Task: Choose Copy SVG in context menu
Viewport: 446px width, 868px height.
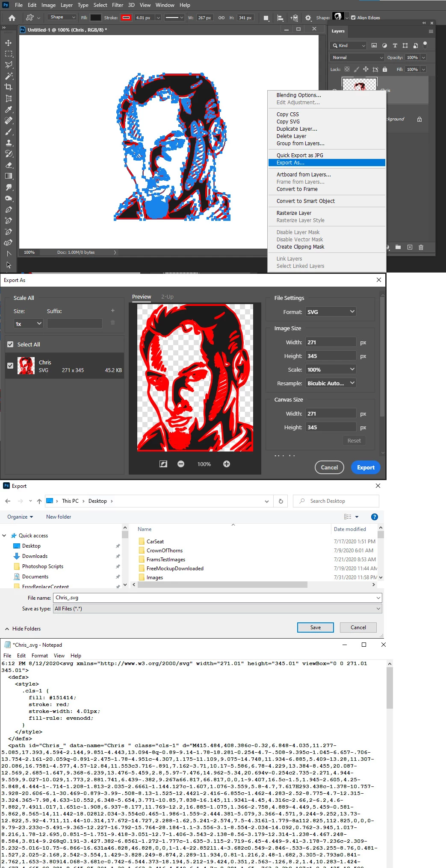Action: (288, 122)
